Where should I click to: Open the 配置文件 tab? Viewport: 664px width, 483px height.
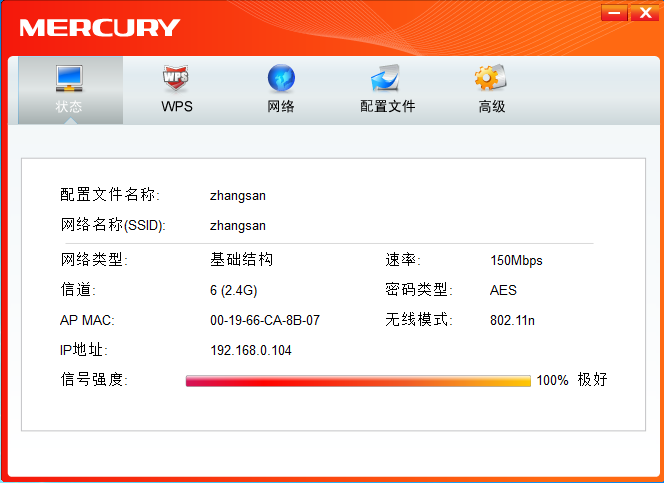pyautogui.click(x=387, y=106)
